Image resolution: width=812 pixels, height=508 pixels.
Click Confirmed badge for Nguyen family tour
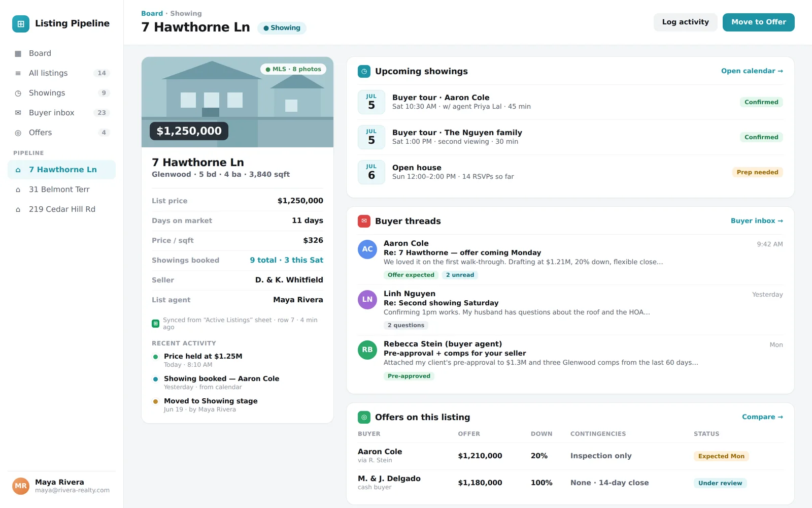tap(761, 137)
